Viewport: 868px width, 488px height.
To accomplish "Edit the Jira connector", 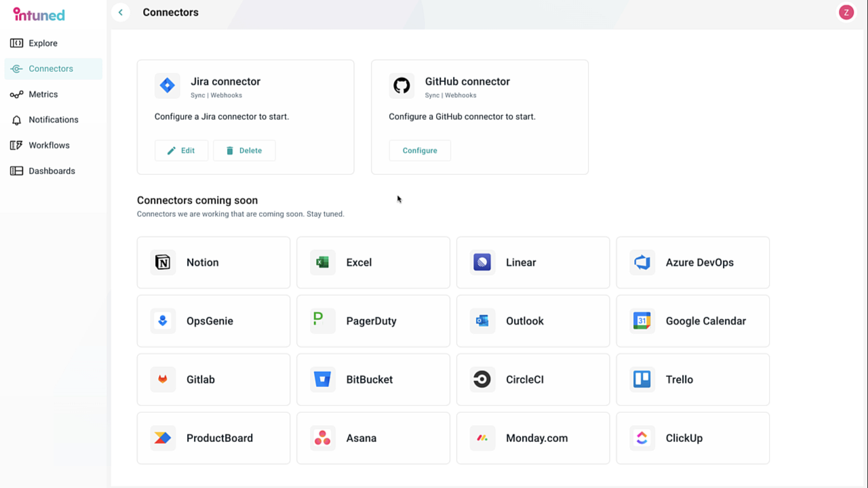I will [x=181, y=150].
